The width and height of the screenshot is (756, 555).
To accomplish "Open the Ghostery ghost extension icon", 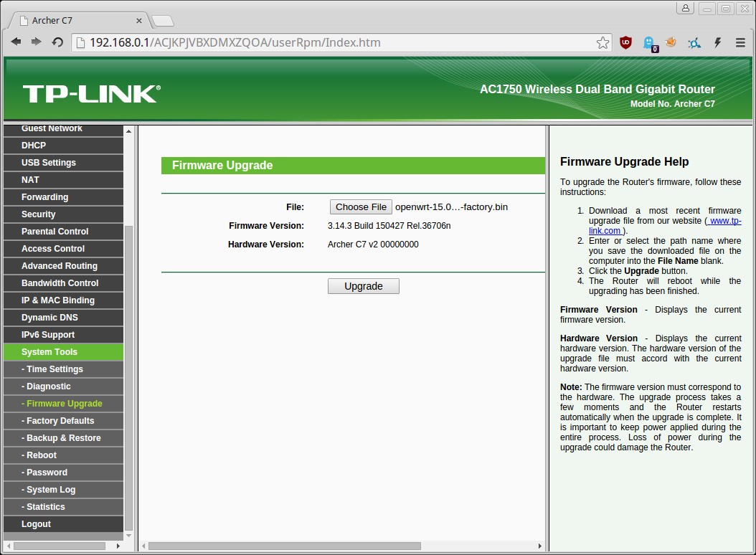I will click(649, 43).
